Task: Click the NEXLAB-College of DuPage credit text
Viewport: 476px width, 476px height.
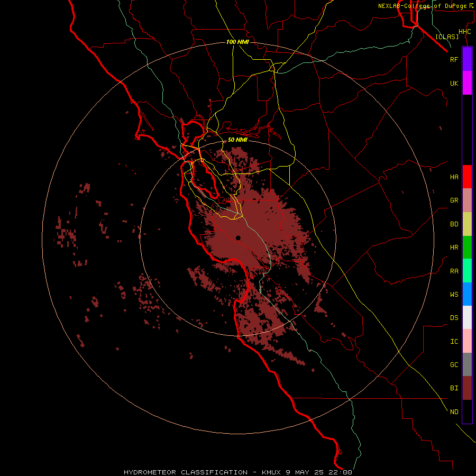Action: (422, 6)
